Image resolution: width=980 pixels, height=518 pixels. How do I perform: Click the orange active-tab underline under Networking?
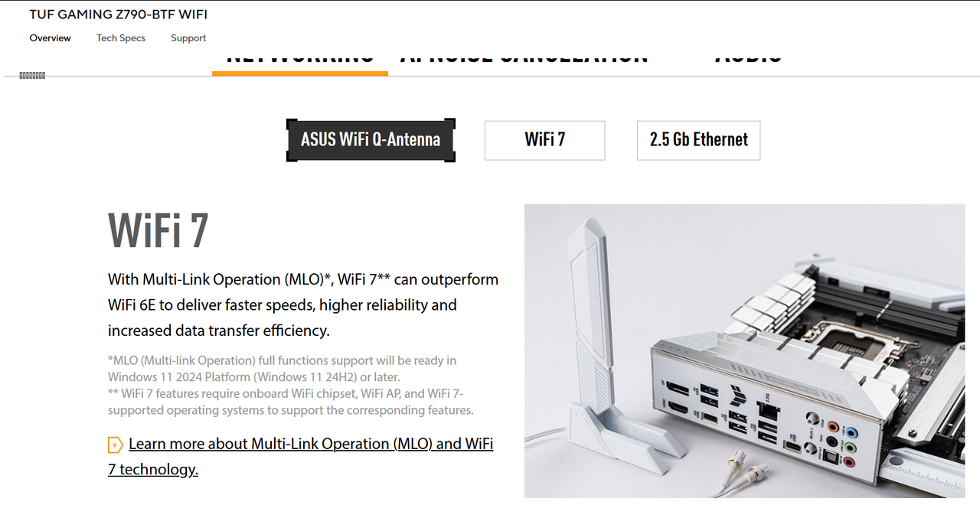pyautogui.click(x=300, y=73)
